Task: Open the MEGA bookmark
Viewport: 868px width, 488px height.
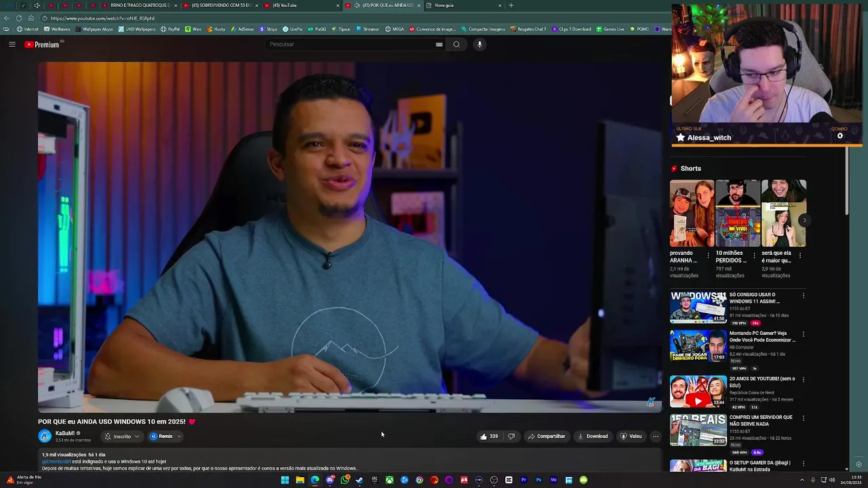Action: pos(395,29)
